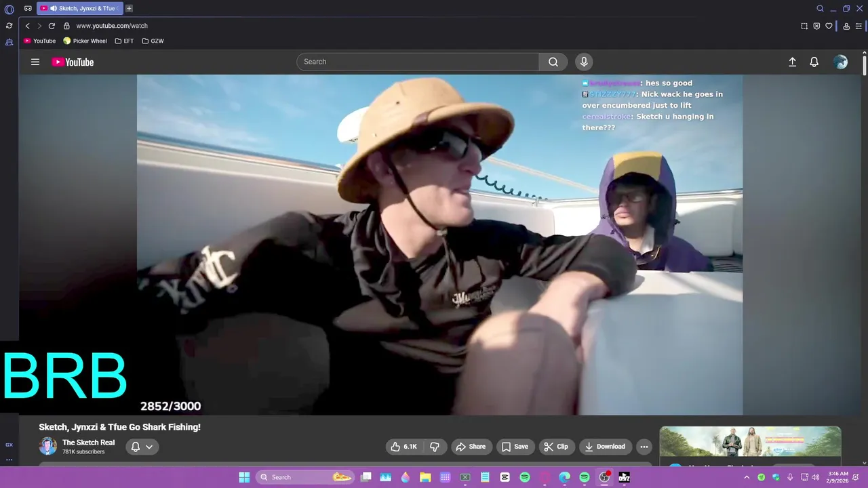
Task: Open the GX Corner gamepad icon
Action: pyautogui.click(x=28, y=9)
